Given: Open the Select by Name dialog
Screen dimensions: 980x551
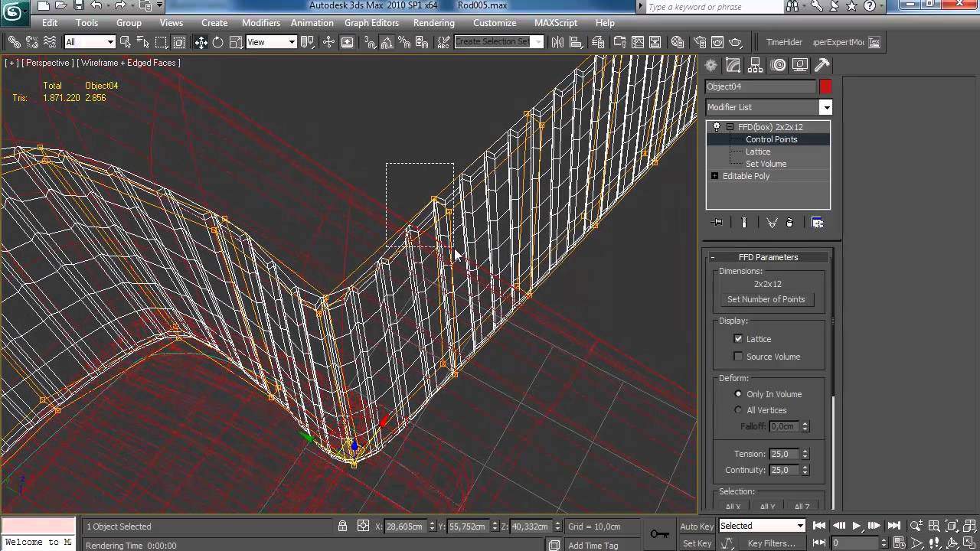Looking at the screenshot, I should point(143,42).
